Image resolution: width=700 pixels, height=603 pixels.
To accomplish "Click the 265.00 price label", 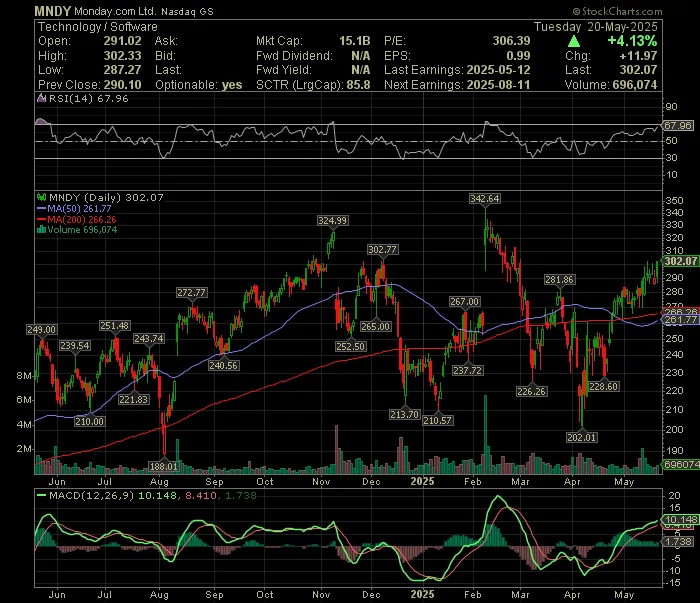I will [x=375, y=327].
